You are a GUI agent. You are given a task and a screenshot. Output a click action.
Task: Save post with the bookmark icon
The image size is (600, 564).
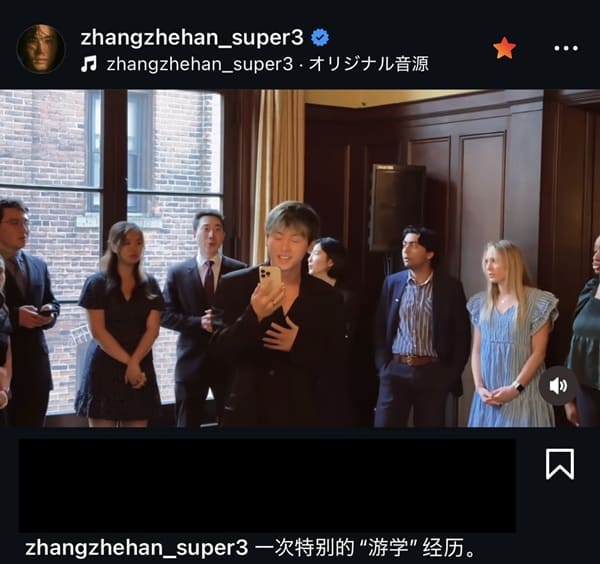point(560,465)
